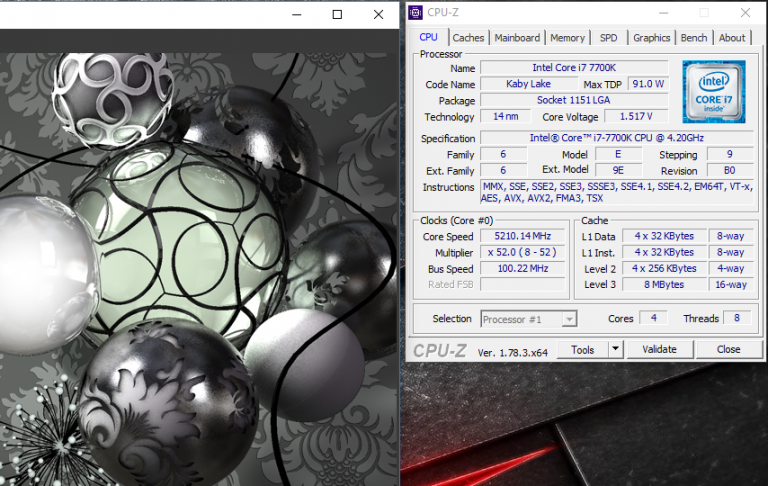This screenshot has width=768, height=486.
Task: Select the Memory tab
Action: coord(567,38)
